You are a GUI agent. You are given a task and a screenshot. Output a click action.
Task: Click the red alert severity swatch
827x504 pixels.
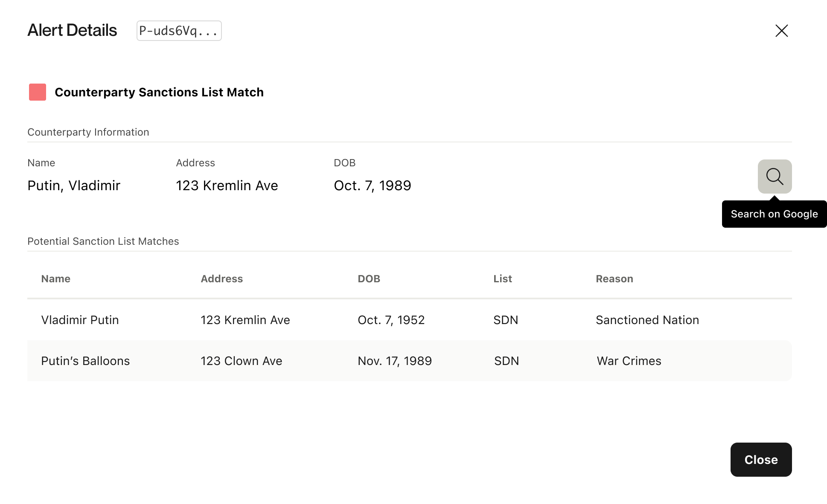point(38,92)
